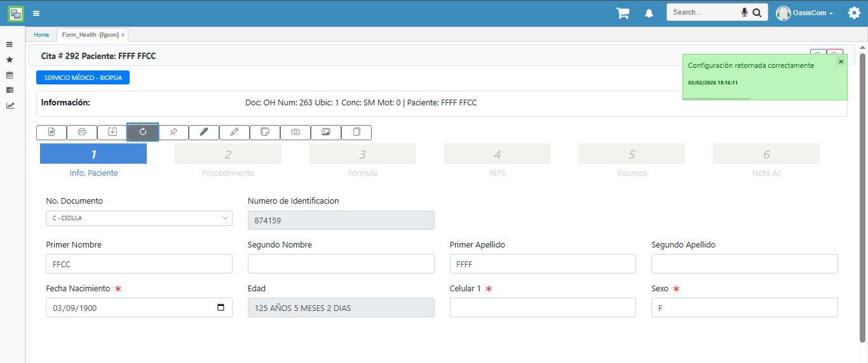Open date picker on Fecha Nacimiento
This screenshot has width=868, height=363.
[220, 308]
